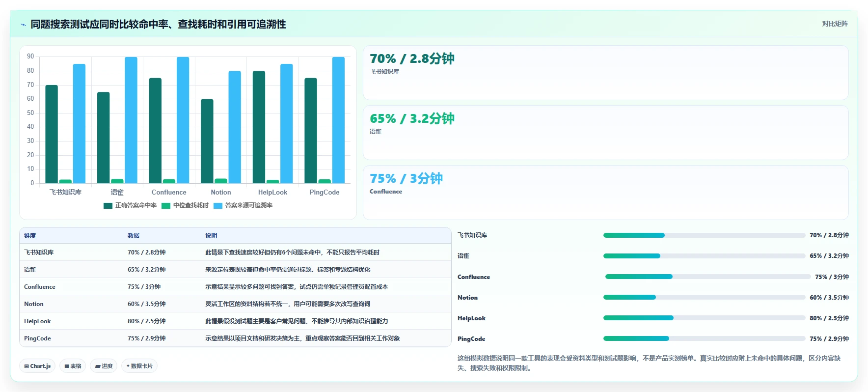
Task: Click the 语雀 x-axis label in chart
Action: pos(117,192)
